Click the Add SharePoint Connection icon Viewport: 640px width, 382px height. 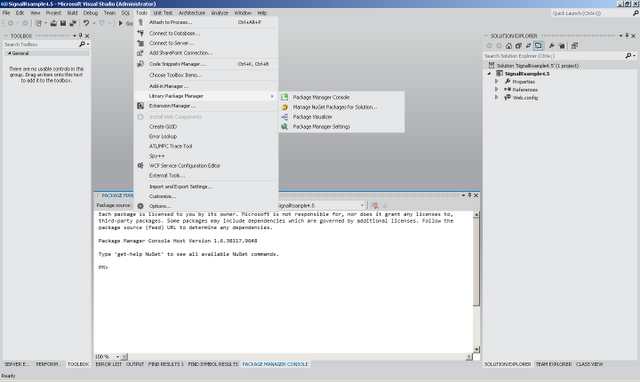140,53
